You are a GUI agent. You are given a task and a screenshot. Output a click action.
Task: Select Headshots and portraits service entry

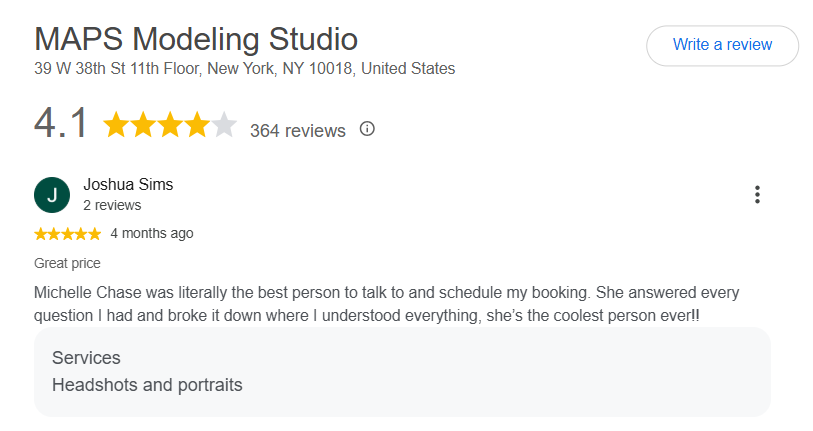pos(147,385)
